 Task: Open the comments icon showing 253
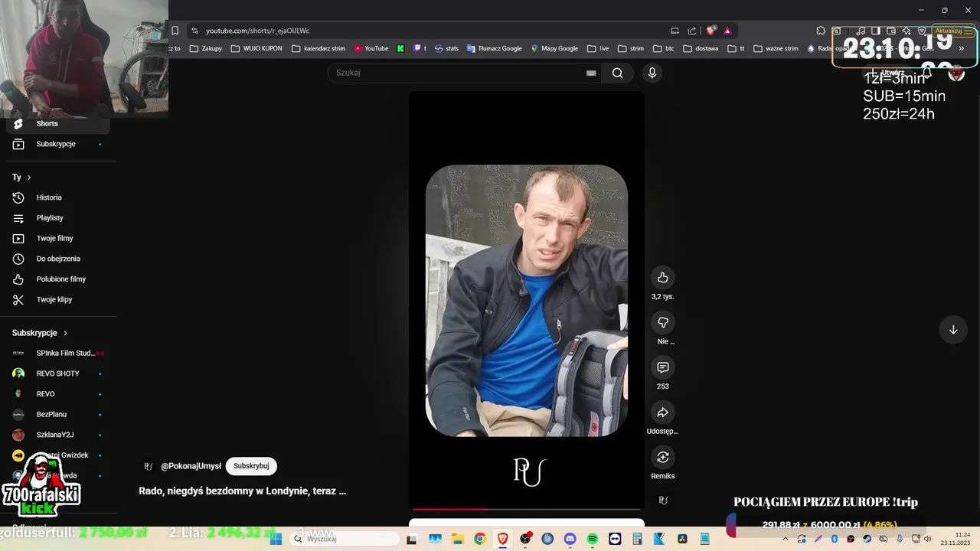coord(663,367)
